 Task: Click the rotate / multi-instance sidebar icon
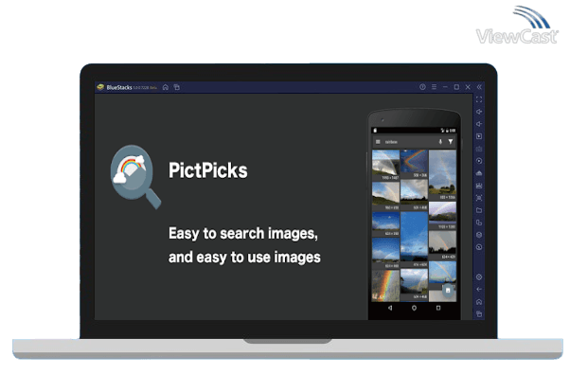[x=479, y=223]
